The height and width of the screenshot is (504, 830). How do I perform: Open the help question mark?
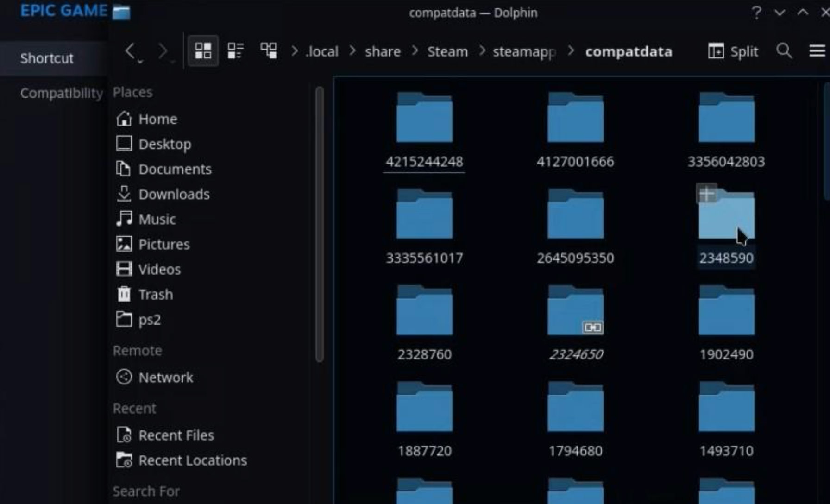[756, 13]
